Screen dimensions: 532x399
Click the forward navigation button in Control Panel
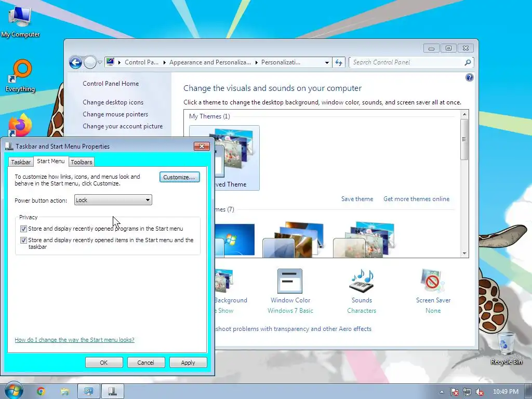pos(90,62)
